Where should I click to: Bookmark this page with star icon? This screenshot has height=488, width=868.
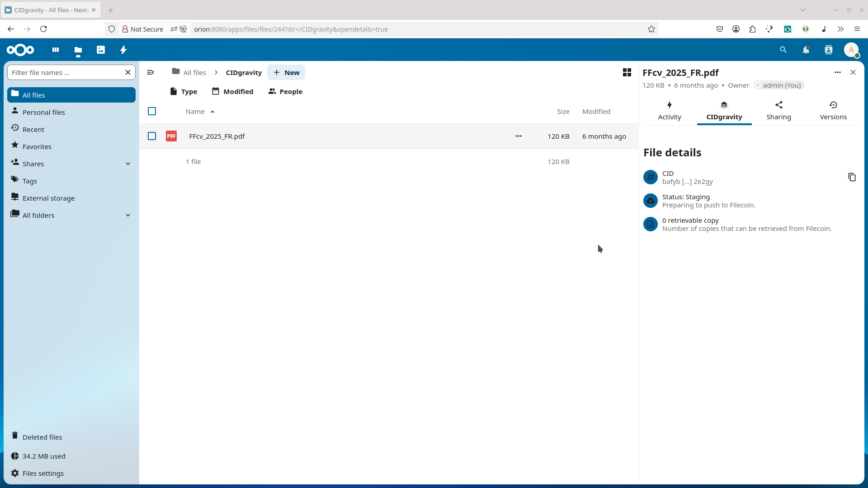[x=651, y=29]
